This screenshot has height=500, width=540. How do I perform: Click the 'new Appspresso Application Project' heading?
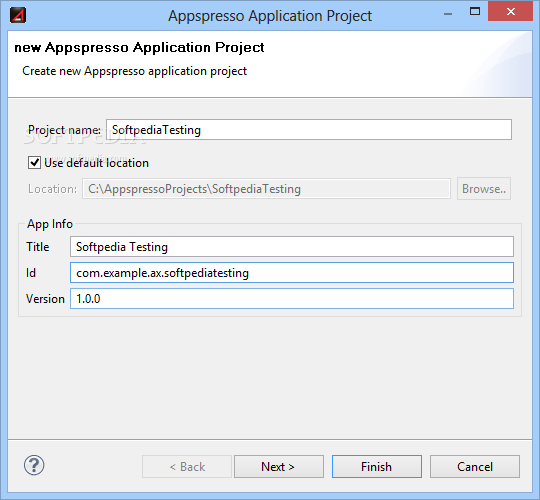[139, 48]
